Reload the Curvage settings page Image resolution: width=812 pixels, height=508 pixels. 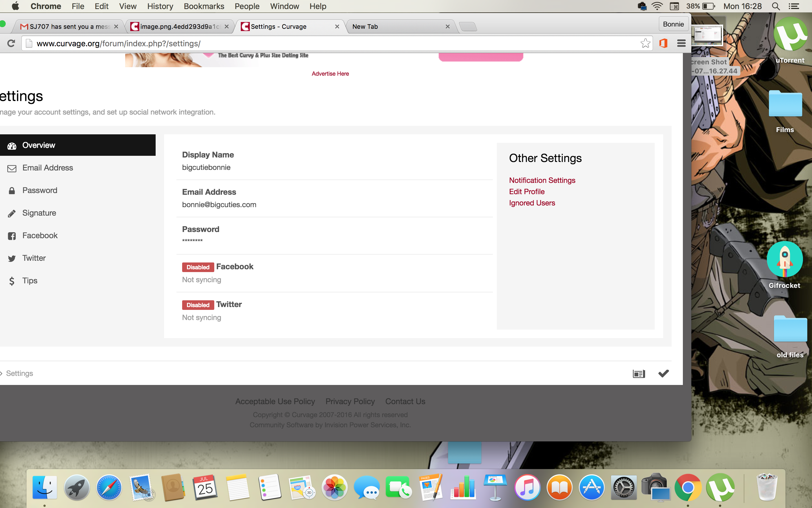pos(11,43)
